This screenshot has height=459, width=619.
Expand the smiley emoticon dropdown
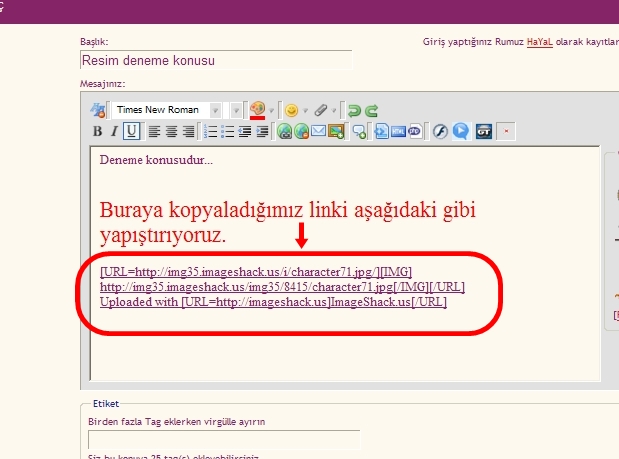tap(304, 110)
